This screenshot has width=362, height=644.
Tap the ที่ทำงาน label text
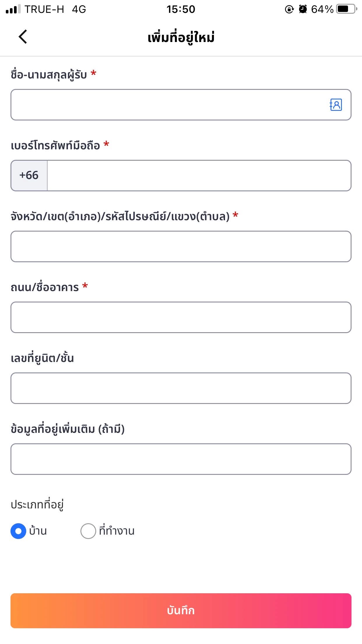(117, 531)
